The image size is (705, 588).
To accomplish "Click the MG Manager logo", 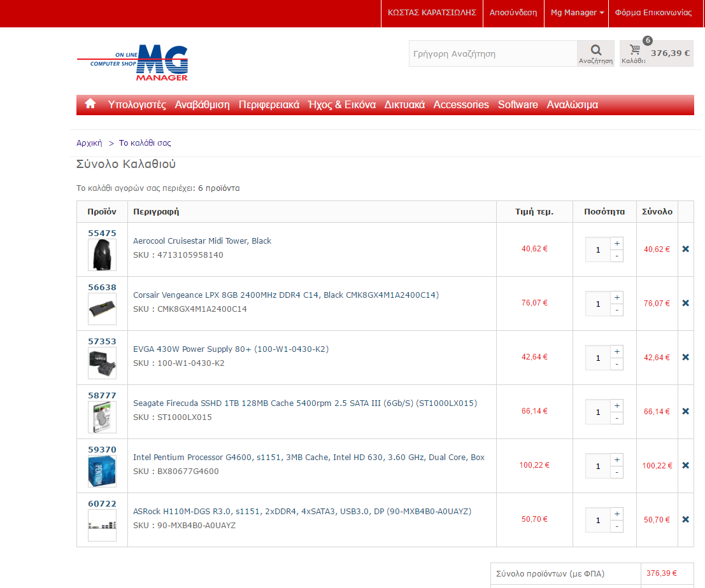I will 132,62.
